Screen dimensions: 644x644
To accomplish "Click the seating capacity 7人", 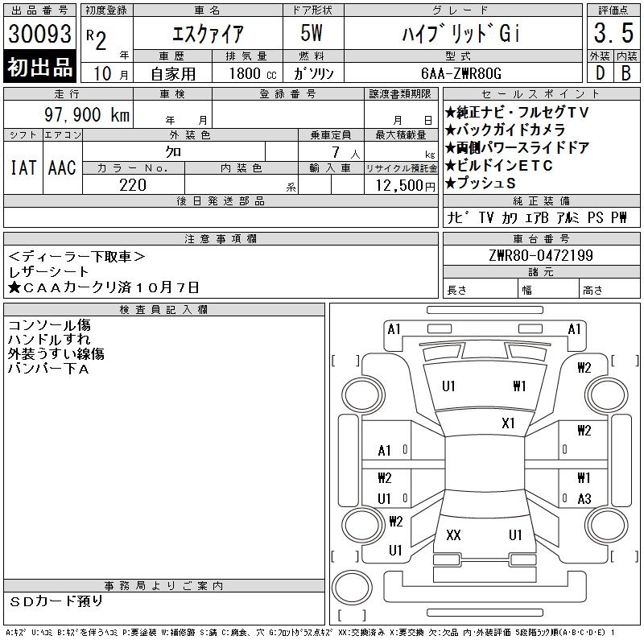I will (346, 153).
